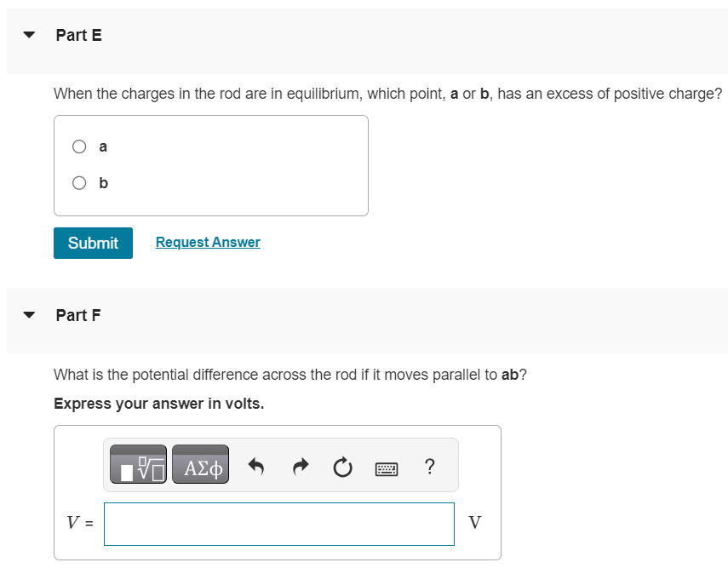Click the label text for option b
This screenshot has height=568, width=728.
pyautogui.click(x=104, y=183)
